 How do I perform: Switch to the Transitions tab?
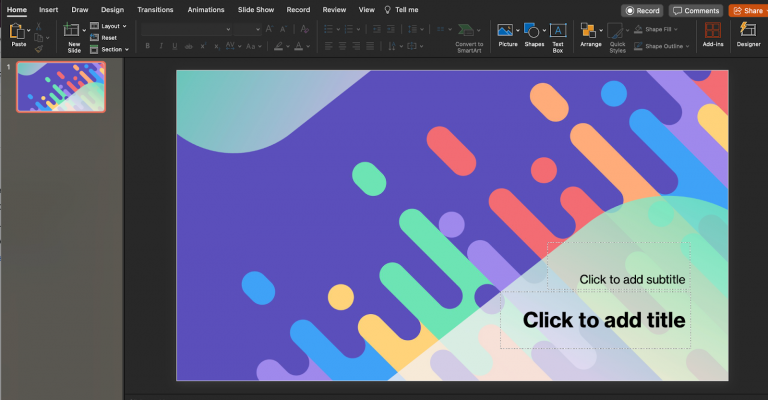click(x=154, y=9)
